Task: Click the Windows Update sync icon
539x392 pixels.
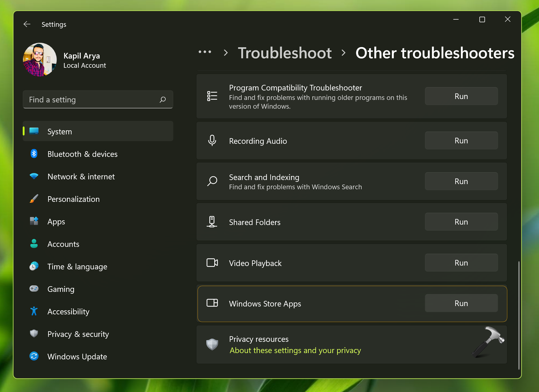Action: click(x=34, y=356)
